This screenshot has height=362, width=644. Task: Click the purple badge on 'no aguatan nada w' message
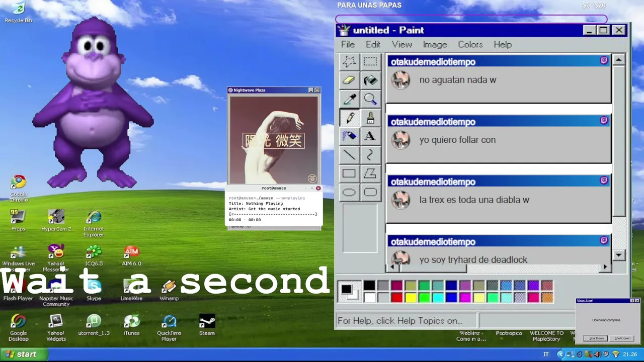pos(604,60)
